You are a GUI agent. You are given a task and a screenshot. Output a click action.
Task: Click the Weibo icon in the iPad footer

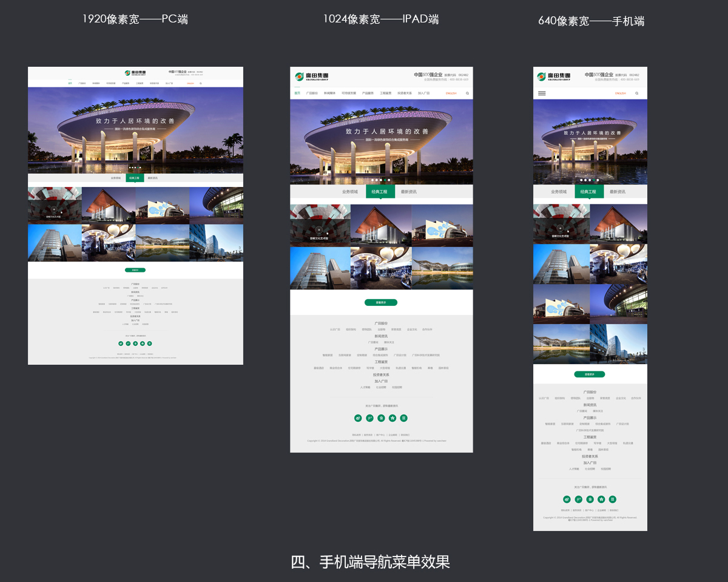click(358, 418)
